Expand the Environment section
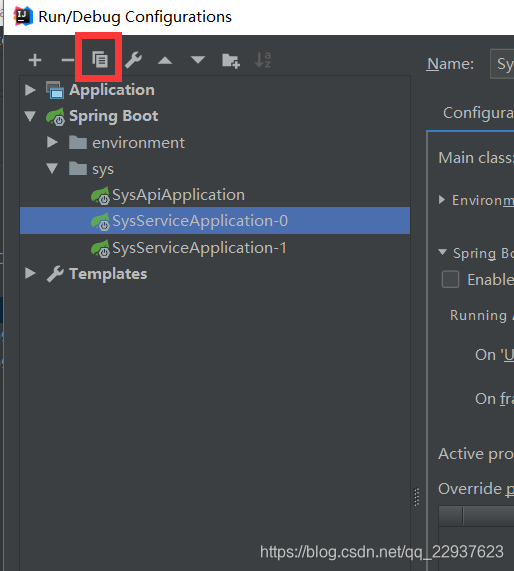514x571 pixels. pos(442,200)
